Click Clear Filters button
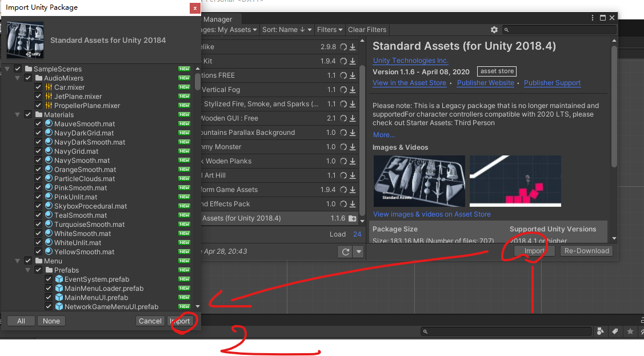Screen dimensions: 644x356 coord(367,30)
